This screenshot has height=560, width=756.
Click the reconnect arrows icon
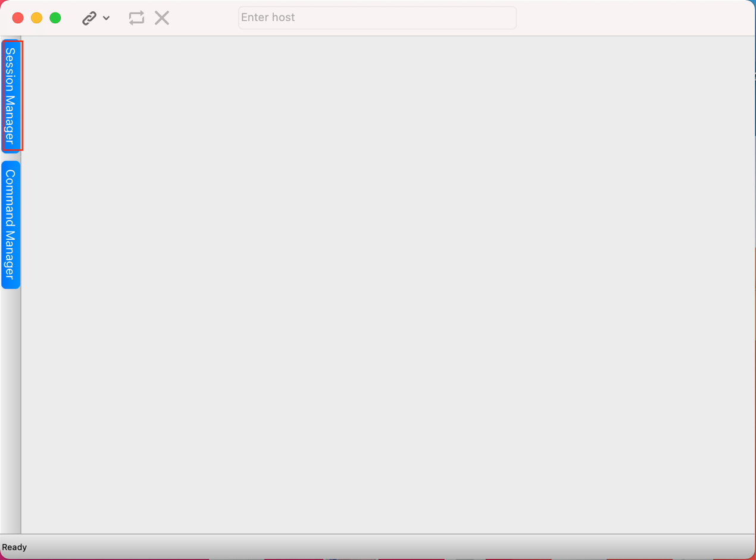(136, 18)
